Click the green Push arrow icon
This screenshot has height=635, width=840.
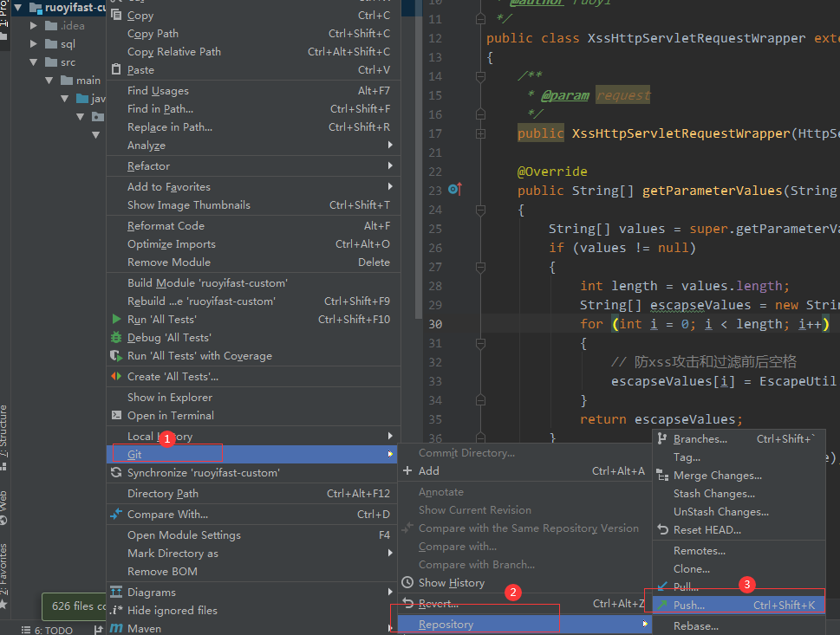[x=662, y=605]
